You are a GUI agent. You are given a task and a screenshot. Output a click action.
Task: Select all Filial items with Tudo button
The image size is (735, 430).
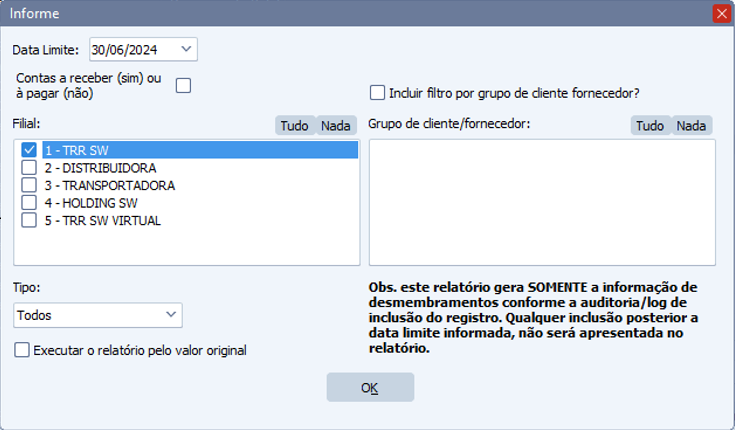[x=295, y=126]
